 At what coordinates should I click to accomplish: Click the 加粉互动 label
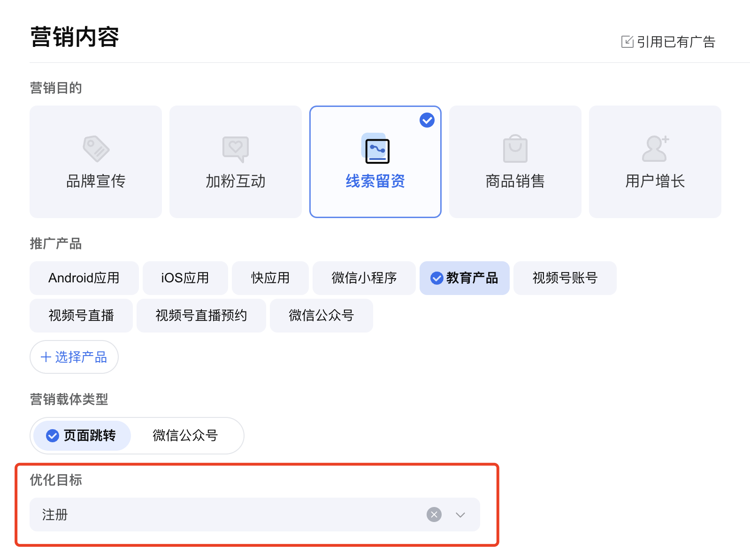pyautogui.click(x=236, y=181)
